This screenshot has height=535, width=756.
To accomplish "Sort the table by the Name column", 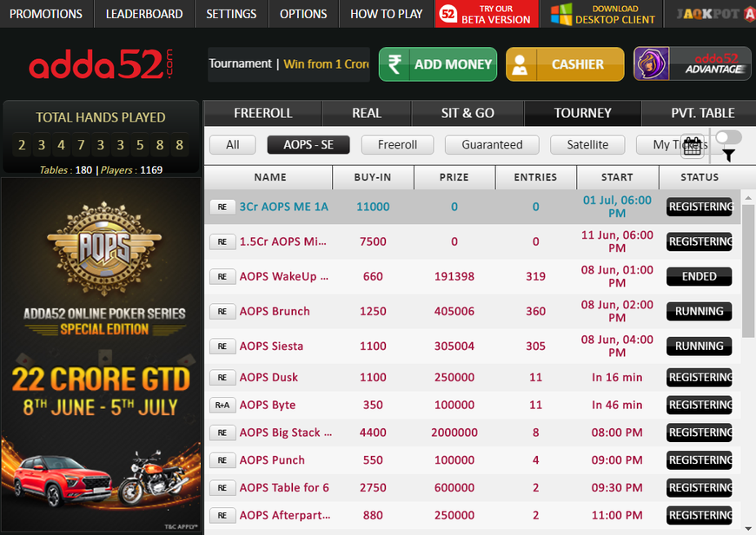I will pos(269,177).
